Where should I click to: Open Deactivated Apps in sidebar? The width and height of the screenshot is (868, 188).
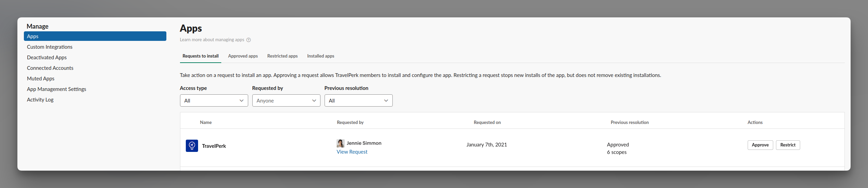[47, 57]
